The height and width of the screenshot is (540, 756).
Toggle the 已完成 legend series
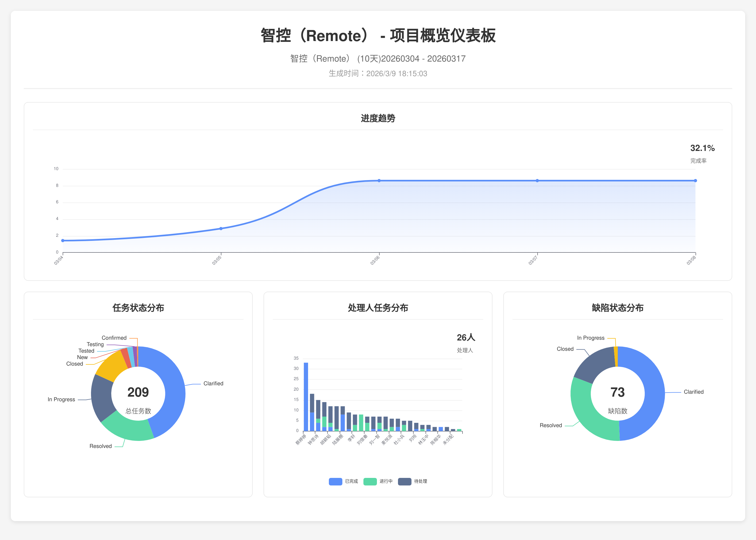click(x=351, y=481)
